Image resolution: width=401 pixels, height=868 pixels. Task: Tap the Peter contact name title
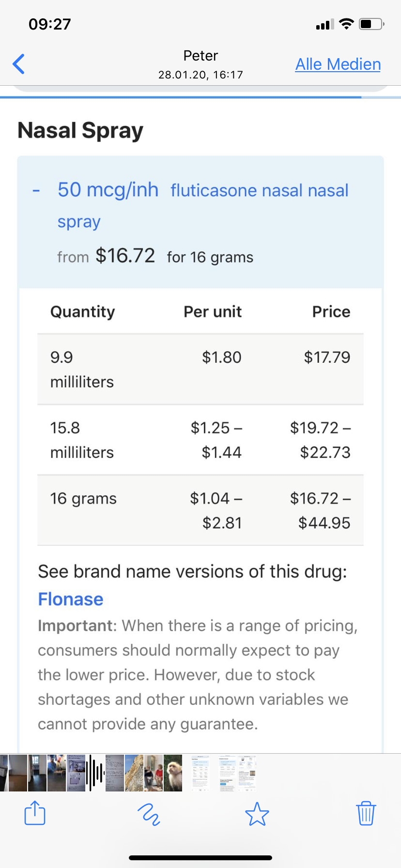point(200,56)
